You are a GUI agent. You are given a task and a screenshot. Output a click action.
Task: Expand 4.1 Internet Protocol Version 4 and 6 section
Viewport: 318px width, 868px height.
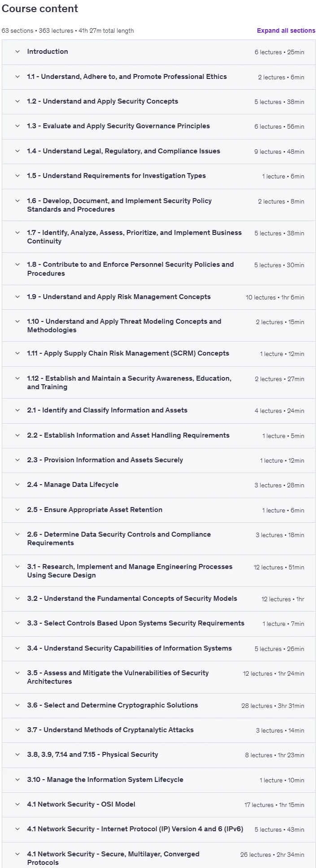tap(158, 829)
